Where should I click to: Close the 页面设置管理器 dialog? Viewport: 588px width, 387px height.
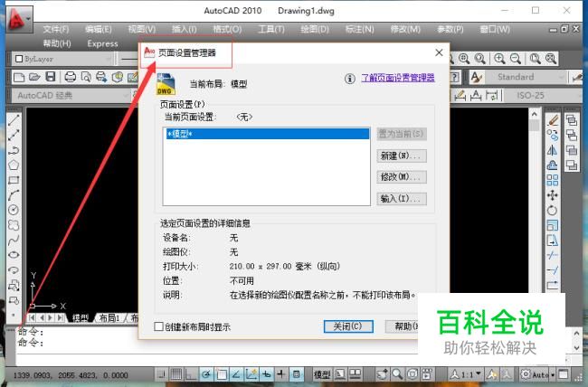[439, 52]
